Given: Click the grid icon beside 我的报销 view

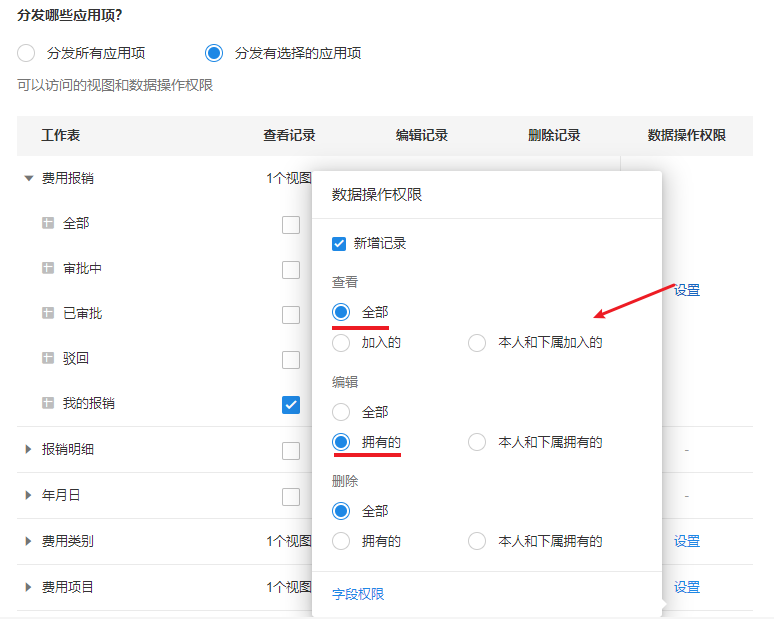Looking at the screenshot, I should (x=47, y=403).
